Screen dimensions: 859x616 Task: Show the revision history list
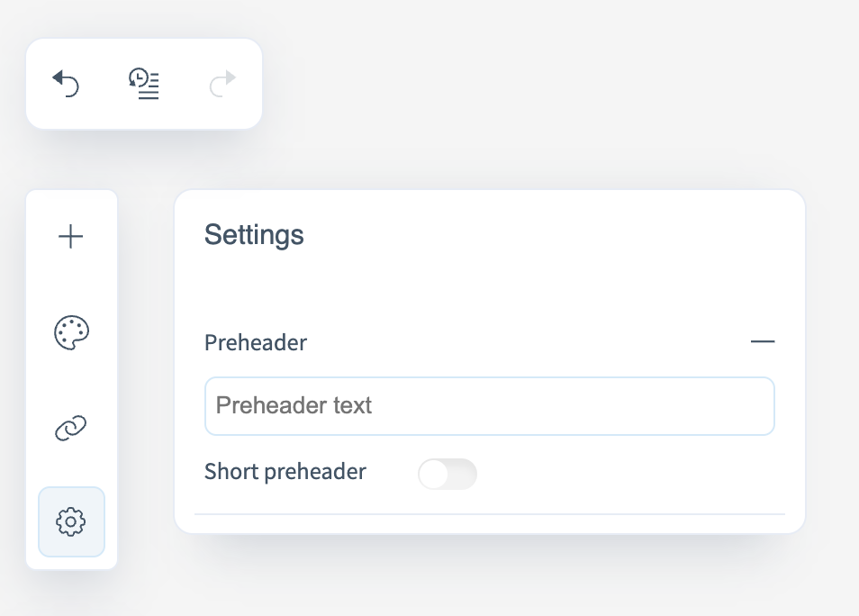[144, 84]
